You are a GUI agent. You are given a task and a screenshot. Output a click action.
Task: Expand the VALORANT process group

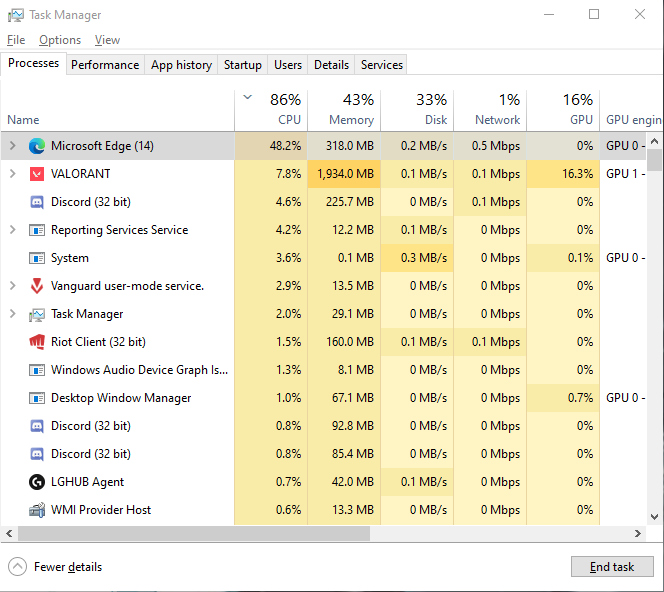13,174
